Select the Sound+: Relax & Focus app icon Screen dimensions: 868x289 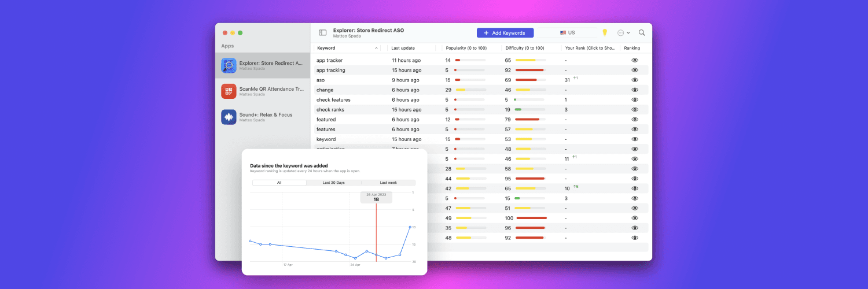229,117
